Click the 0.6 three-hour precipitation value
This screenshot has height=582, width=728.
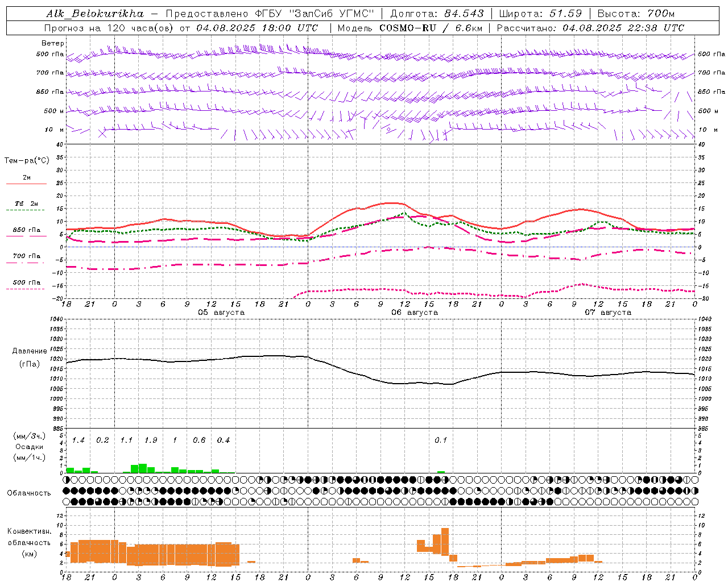click(x=199, y=440)
